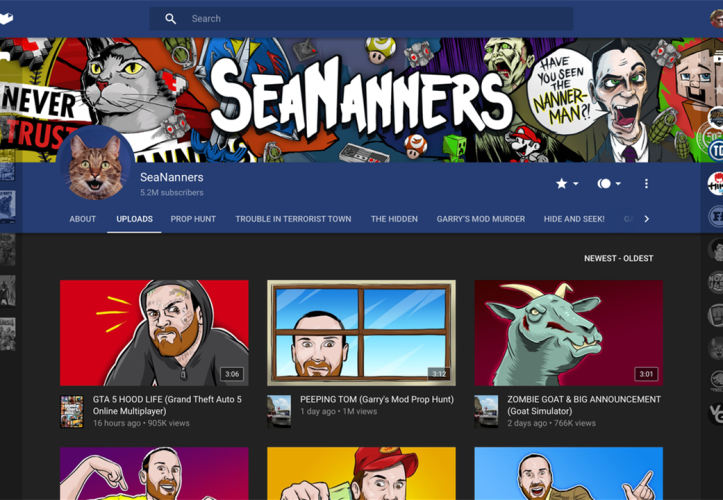
Task: Click the search magnifier icon
Action: tap(171, 19)
